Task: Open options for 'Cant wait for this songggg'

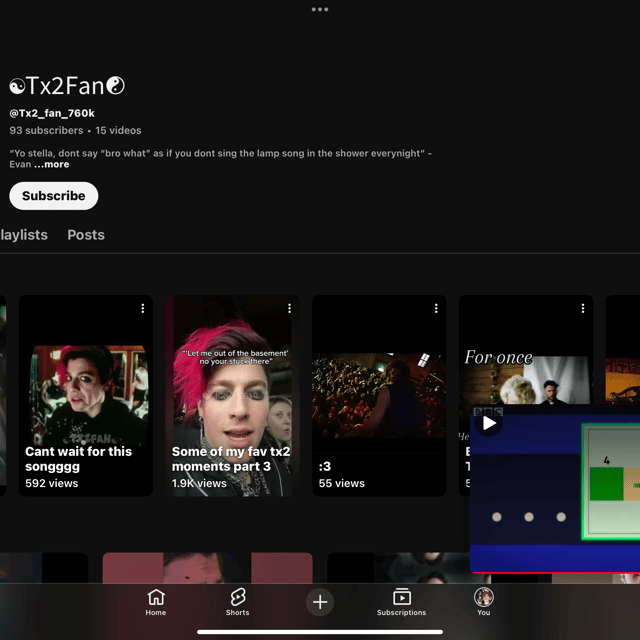Action: pos(142,308)
